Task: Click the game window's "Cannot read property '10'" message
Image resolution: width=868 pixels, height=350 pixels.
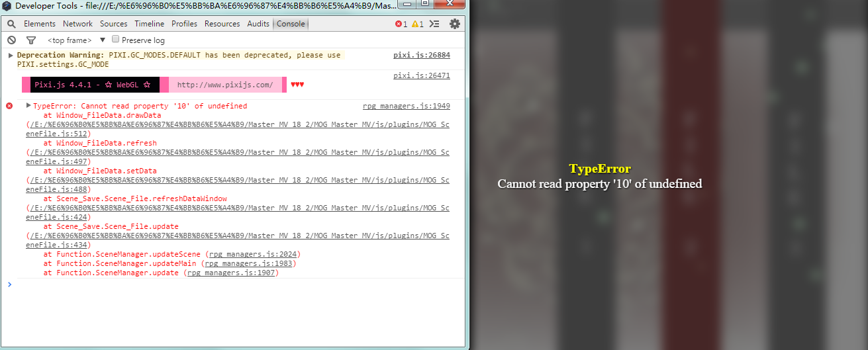Action: point(600,184)
